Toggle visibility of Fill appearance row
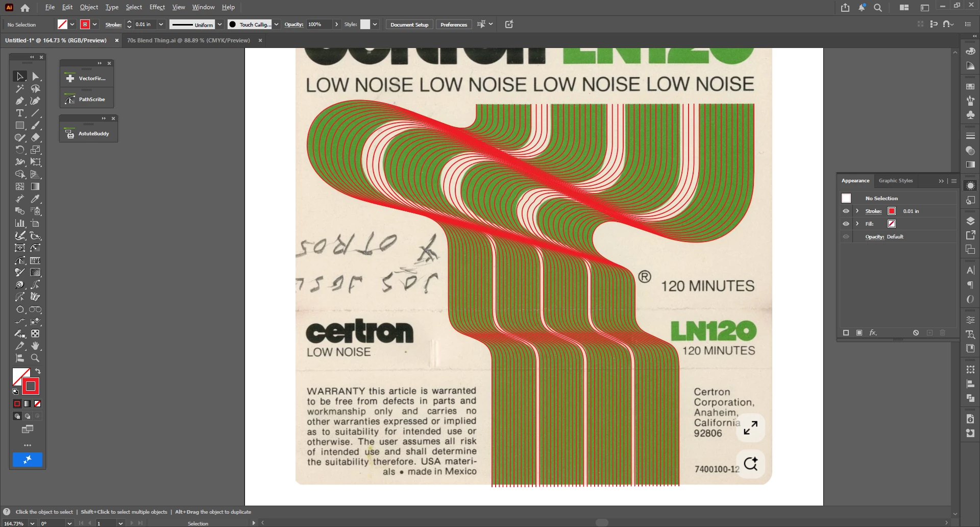This screenshot has height=527, width=980. (846, 224)
